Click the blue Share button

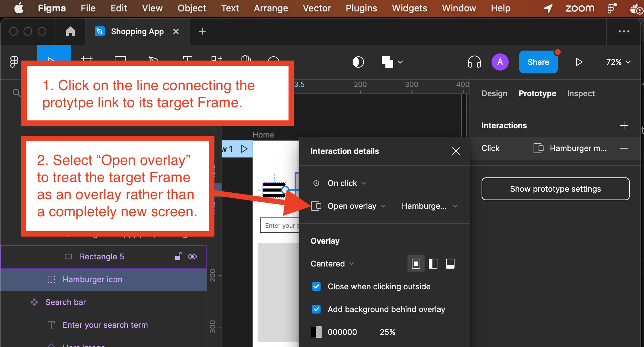tap(538, 62)
